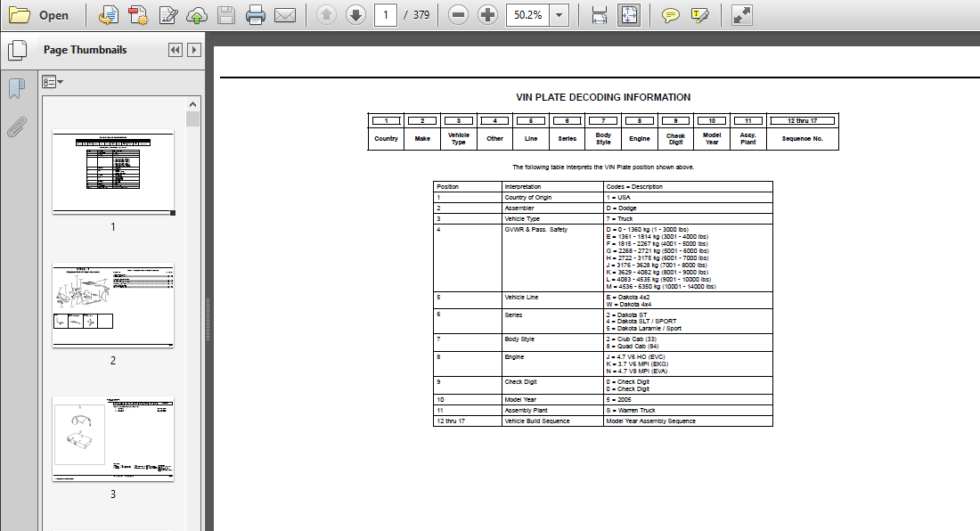
Task: Zoom out with the minus button
Action: (x=458, y=15)
